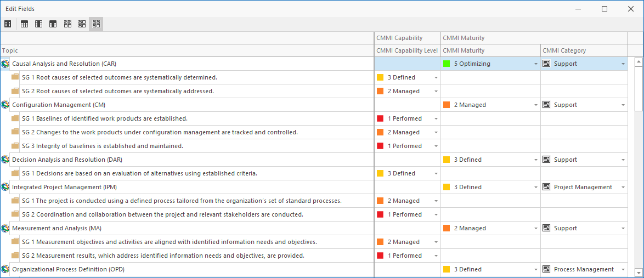Click the CMMI Capability Level column header
644x278 pixels.
(x=408, y=50)
